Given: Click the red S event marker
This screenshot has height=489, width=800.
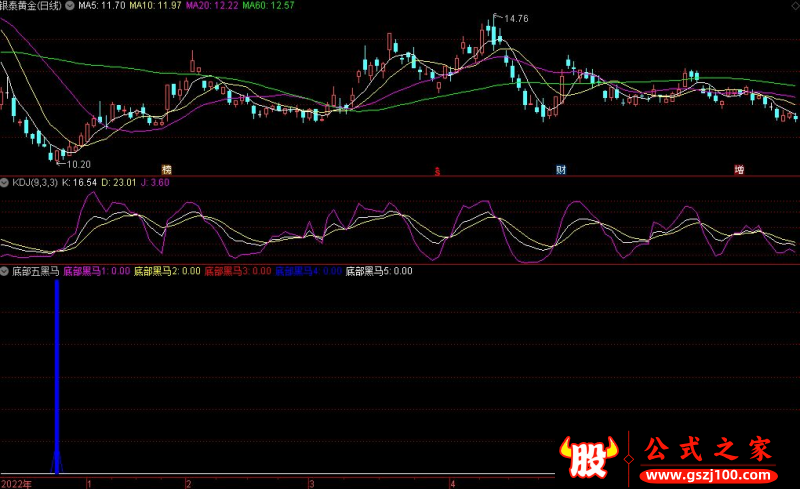Looking at the screenshot, I should click(x=437, y=170).
